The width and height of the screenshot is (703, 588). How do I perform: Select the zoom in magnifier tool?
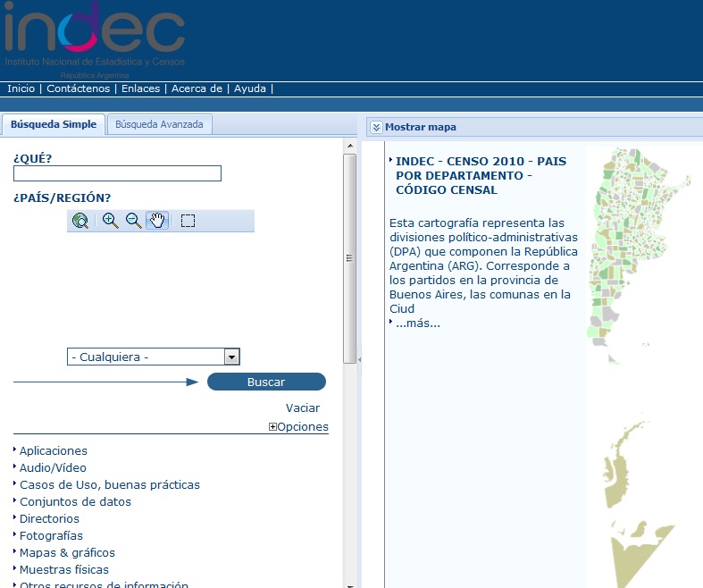coord(110,221)
